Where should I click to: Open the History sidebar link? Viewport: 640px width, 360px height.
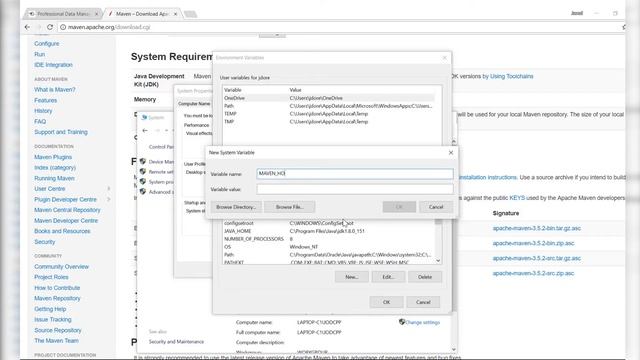click(43, 111)
